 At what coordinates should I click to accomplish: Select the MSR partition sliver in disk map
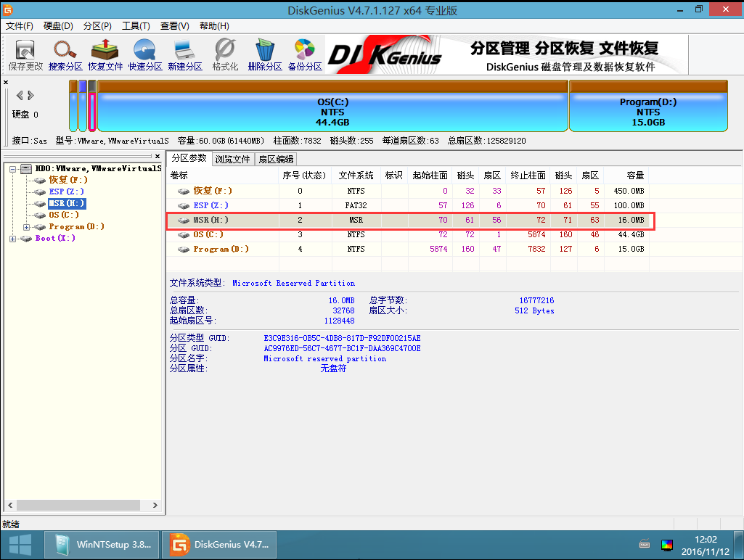pos(92,106)
